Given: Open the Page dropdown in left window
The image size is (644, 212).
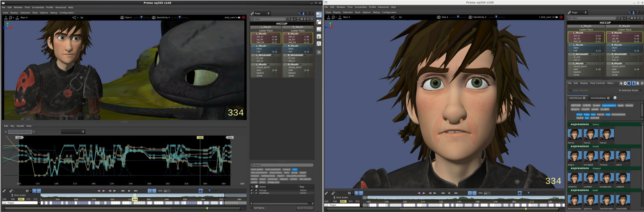Looking at the screenshot, I should point(262,13).
